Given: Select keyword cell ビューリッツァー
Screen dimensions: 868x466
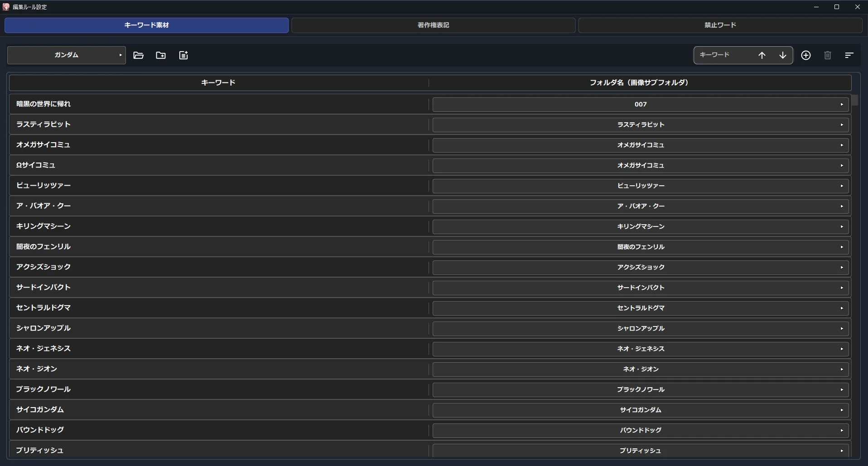Looking at the screenshot, I should [219, 186].
